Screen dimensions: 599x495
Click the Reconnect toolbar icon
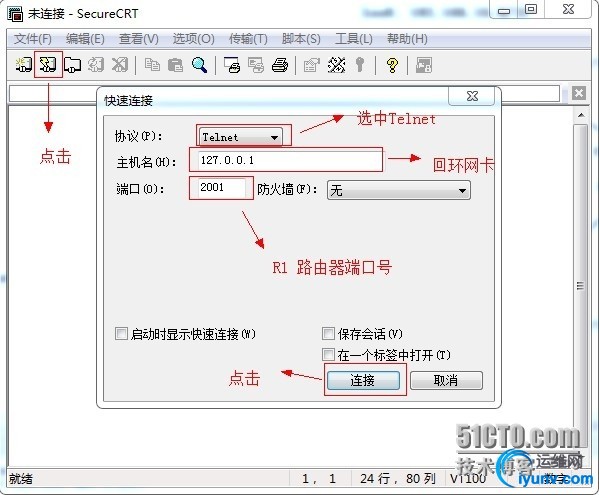pyautogui.click(x=96, y=65)
